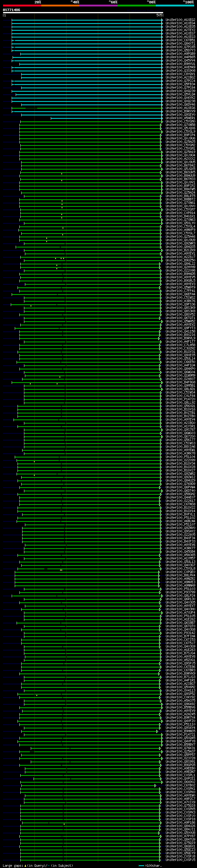This screenshot has height=868, width=197.
Task: Open hit UniRef100_Q9SEV0
Action: (180, 115)
